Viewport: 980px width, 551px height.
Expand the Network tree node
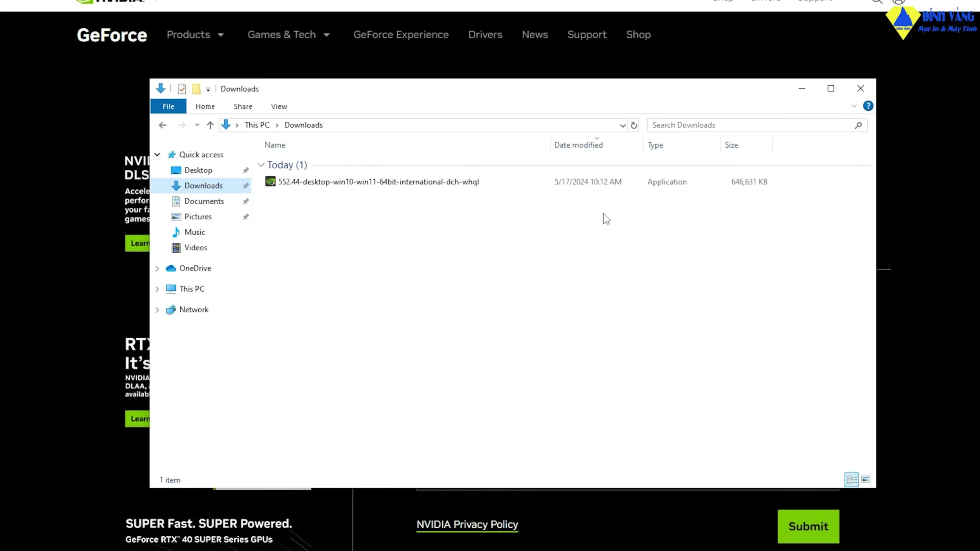pyautogui.click(x=157, y=310)
